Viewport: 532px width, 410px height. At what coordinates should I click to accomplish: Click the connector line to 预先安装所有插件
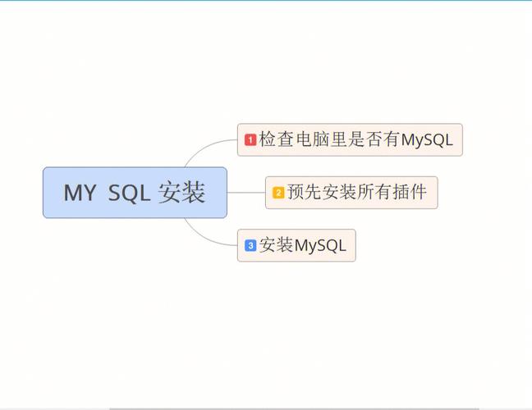click(x=245, y=193)
